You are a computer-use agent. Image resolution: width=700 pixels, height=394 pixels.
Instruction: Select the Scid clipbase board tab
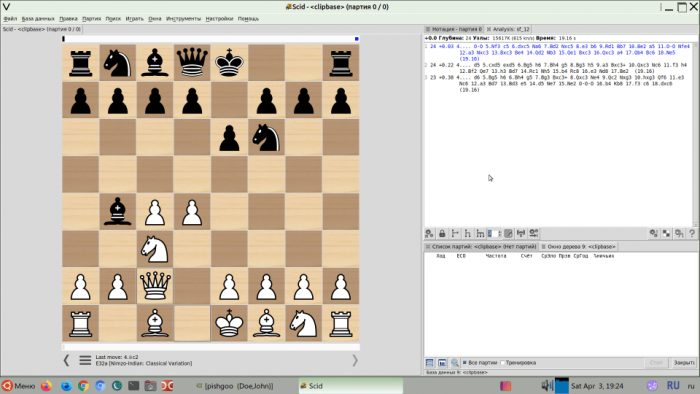(42, 29)
